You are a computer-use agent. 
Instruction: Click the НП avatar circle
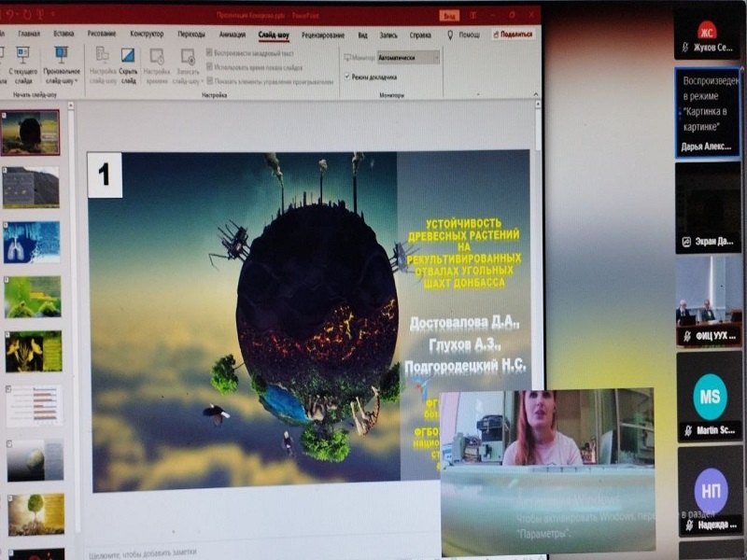point(711,491)
